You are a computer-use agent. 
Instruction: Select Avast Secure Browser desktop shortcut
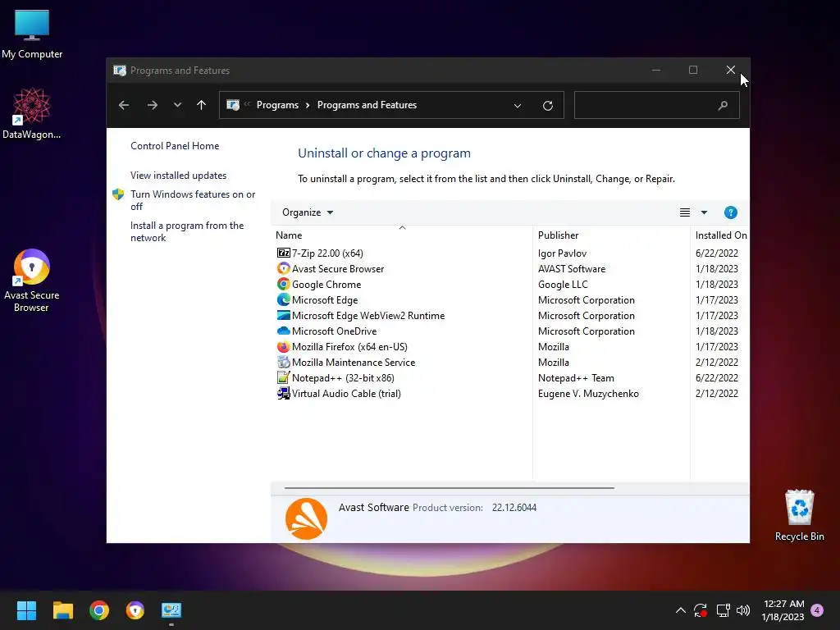click(x=32, y=281)
